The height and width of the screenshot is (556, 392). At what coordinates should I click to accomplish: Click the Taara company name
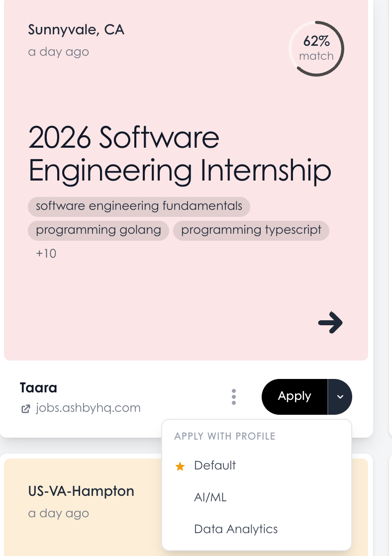(38, 387)
